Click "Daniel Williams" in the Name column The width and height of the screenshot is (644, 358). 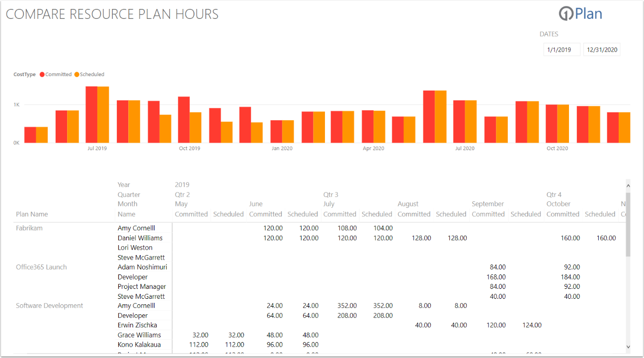[x=140, y=238]
